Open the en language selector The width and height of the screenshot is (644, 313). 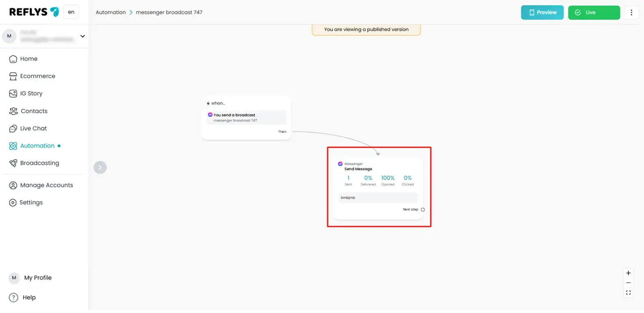tap(71, 12)
